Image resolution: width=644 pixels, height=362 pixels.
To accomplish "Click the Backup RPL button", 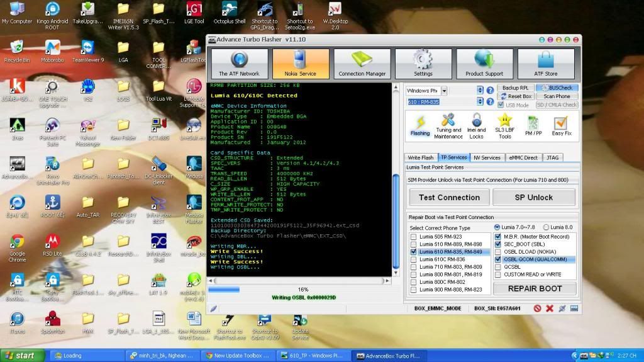I will click(516, 88).
